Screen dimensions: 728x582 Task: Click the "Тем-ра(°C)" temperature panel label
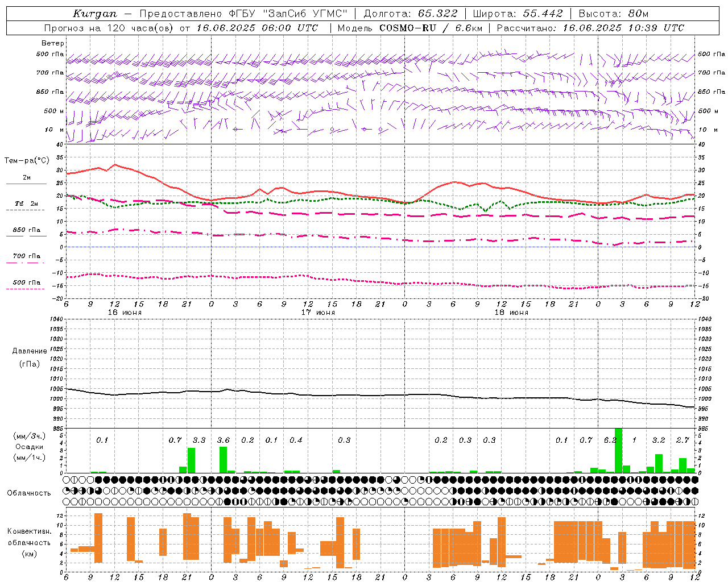(x=27, y=161)
